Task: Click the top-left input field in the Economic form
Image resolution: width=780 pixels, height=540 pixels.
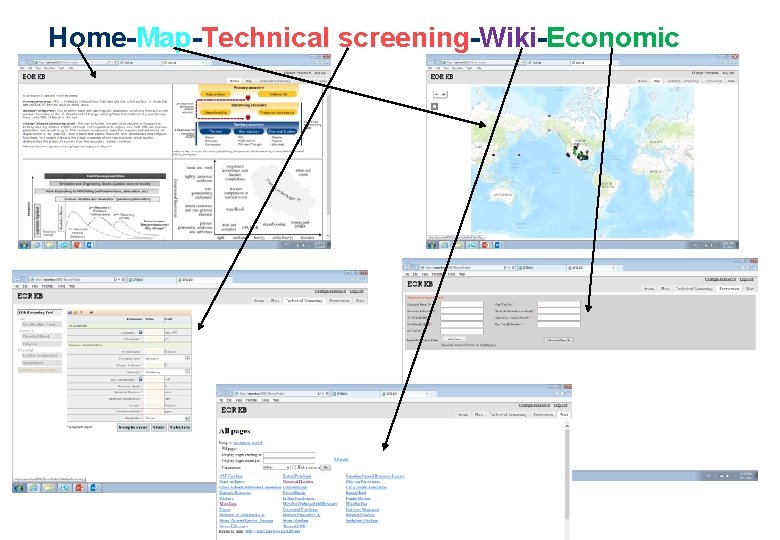Action: tap(462, 304)
